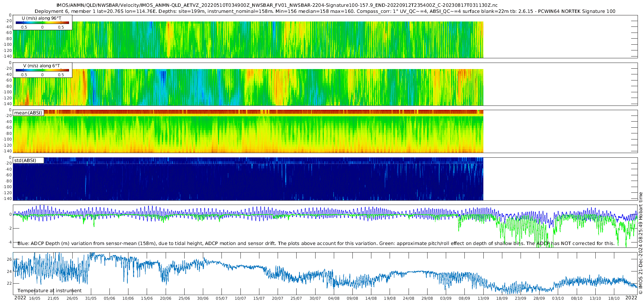Click the 18/10 date tick label
The image size is (644, 304).
point(614,298)
